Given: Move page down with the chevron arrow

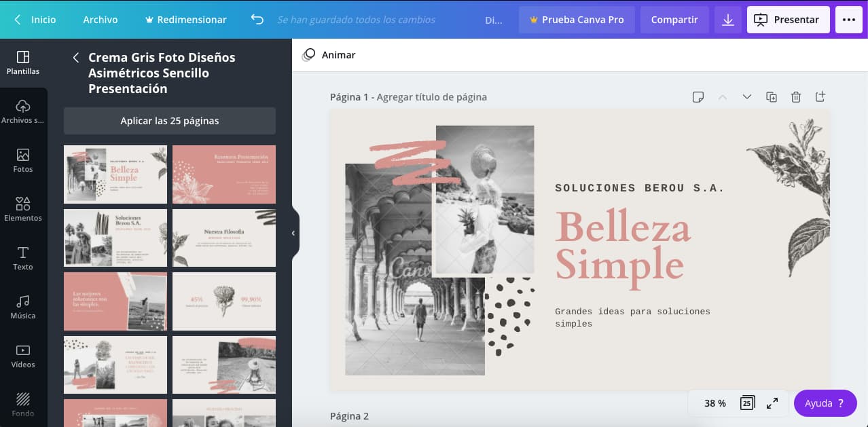Looking at the screenshot, I should click(747, 97).
